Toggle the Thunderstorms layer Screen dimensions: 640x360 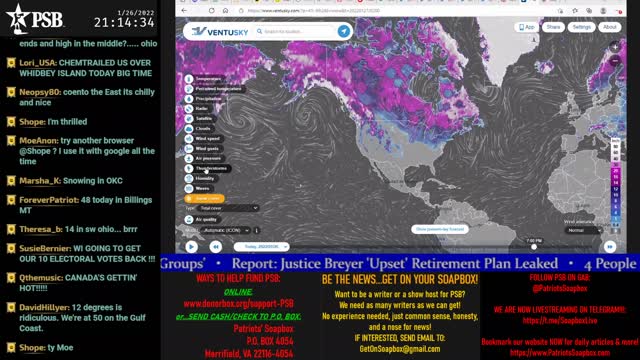point(207,168)
